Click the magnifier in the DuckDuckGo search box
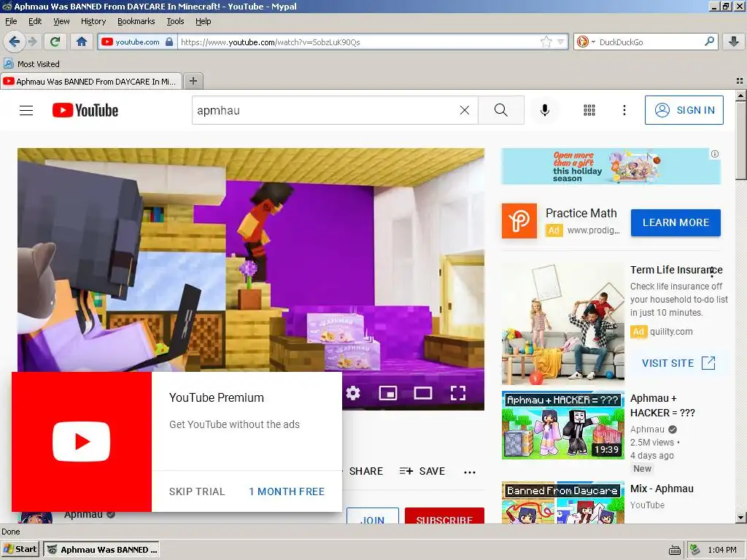Image resolution: width=747 pixels, height=560 pixels. pos(709,42)
